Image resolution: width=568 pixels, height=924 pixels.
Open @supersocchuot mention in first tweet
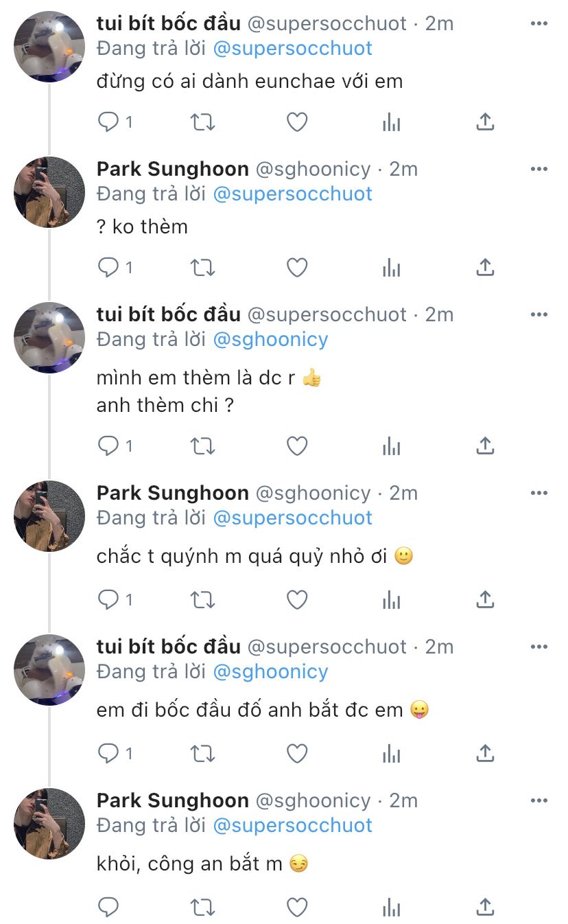(293, 48)
